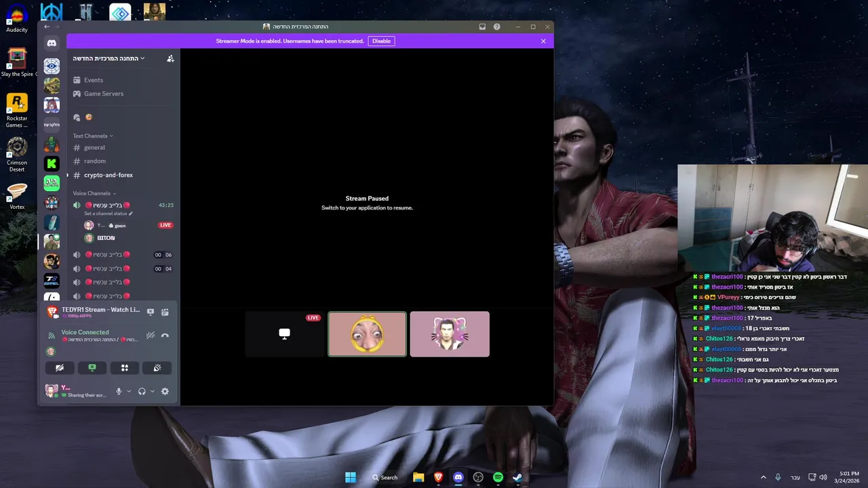Toggle screen share green button

pos(92,368)
